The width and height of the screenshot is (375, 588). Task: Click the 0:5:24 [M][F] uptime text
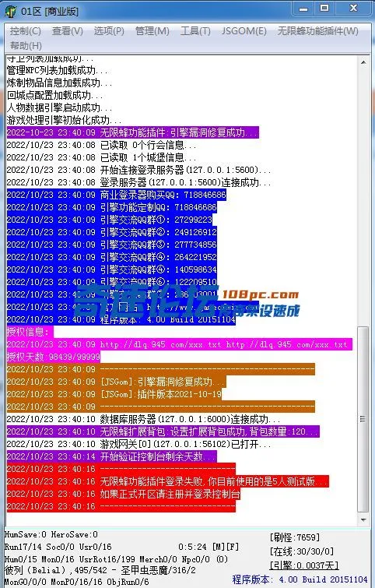209,547
